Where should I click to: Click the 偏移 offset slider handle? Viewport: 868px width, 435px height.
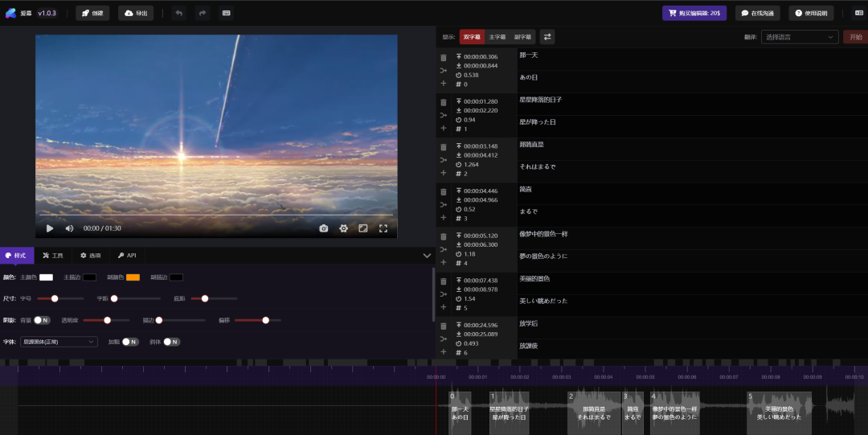pyautogui.click(x=266, y=320)
